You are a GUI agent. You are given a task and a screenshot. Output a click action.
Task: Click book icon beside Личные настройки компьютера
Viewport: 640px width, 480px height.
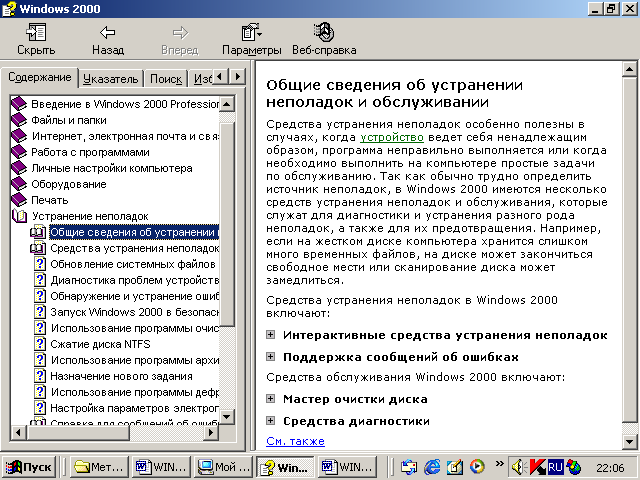[19, 168]
